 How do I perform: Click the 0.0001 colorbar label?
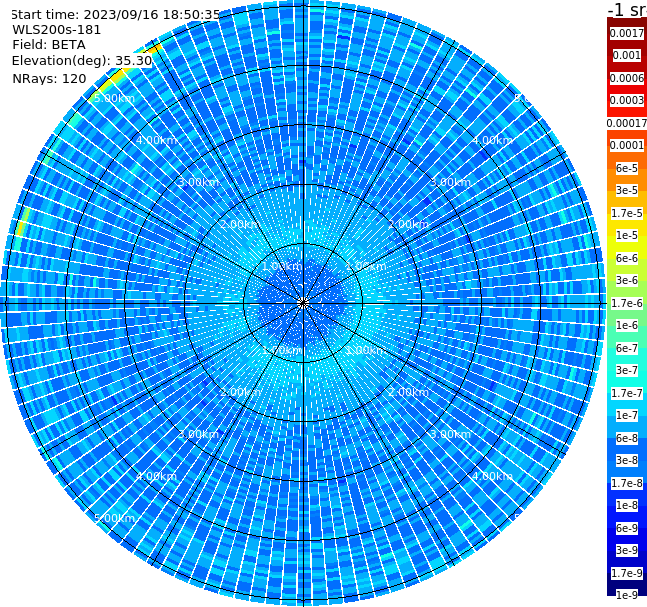(627, 145)
